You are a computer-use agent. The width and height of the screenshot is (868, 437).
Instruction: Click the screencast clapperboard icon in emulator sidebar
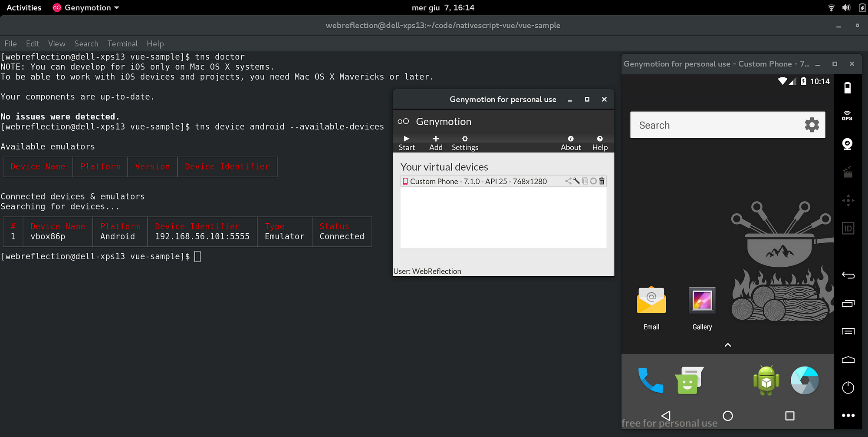pos(848,172)
